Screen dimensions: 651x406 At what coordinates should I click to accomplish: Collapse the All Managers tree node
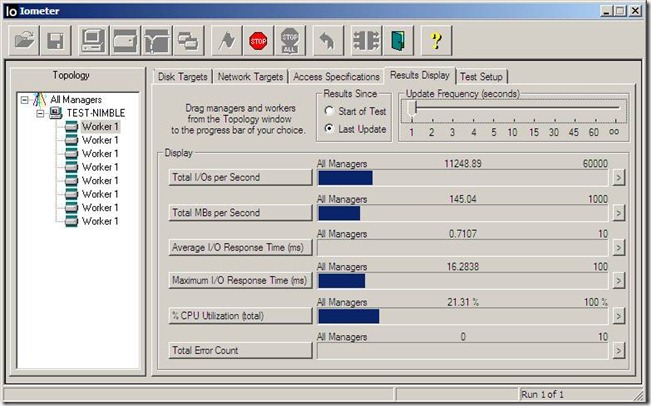24,100
